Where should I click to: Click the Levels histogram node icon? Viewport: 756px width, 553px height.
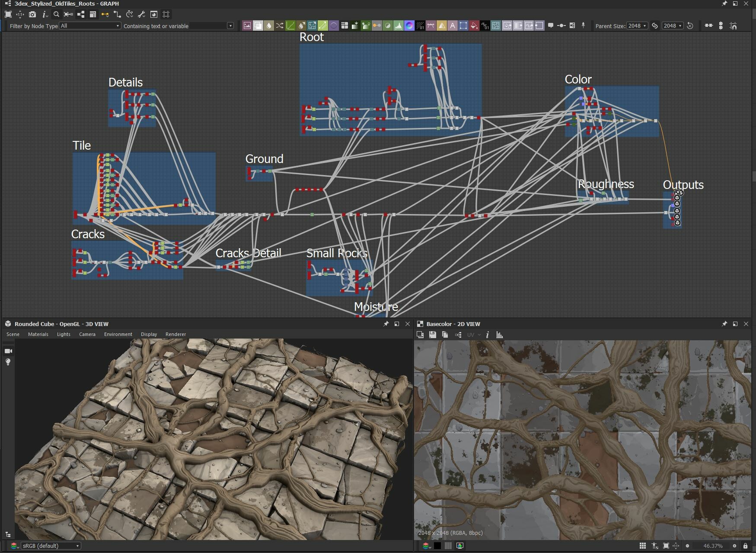[398, 26]
